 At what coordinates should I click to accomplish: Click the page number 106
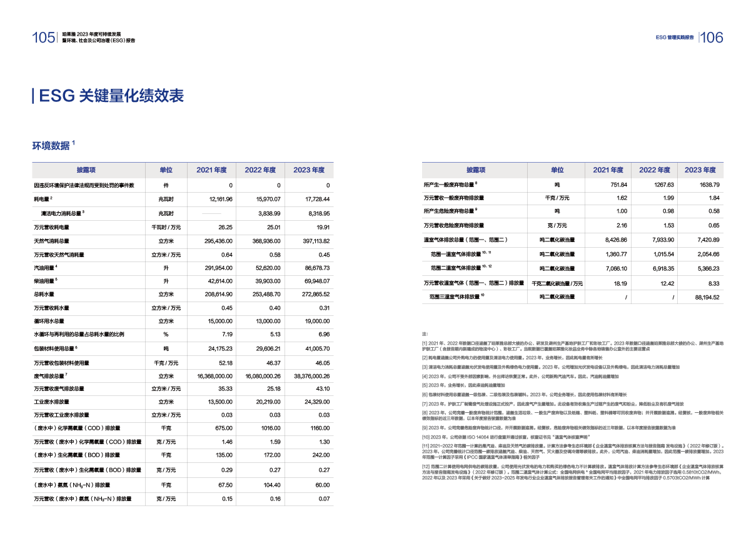[711, 38]
